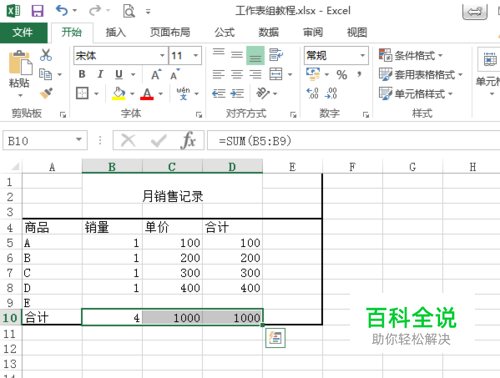Open the 剪贴板 clipboard pane launcher
This screenshot has width=500, height=378.
[63, 115]
